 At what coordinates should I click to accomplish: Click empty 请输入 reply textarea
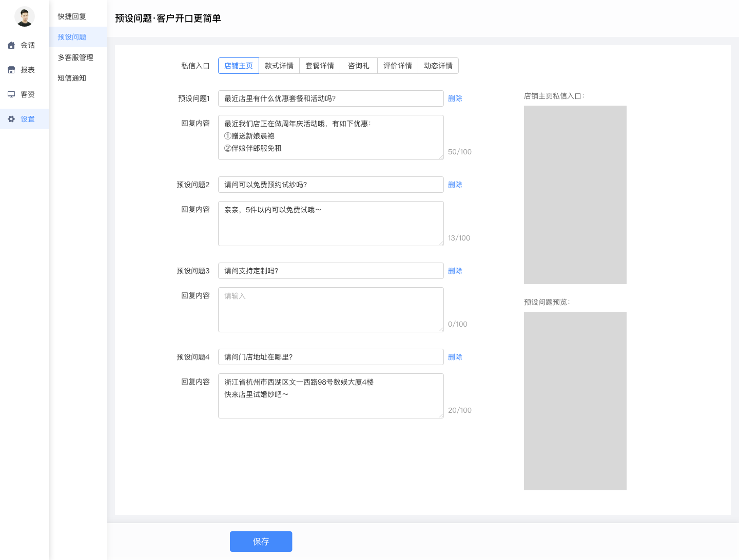click(x=331, y=310)
